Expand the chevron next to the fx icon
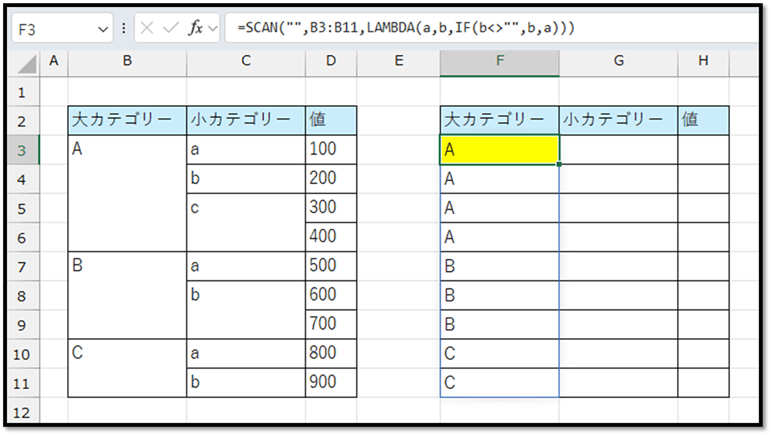Screen dimensions: 771x435 tap(213, 29)
